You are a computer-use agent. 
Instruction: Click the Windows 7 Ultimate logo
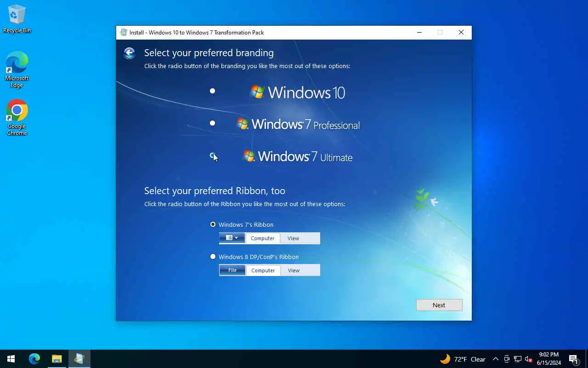click(x=297, y=156)
